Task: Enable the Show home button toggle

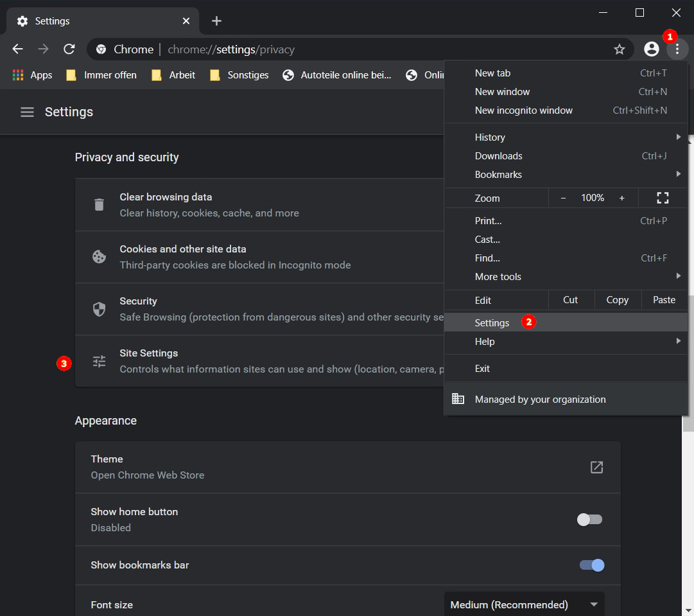Action: (589, 520)
